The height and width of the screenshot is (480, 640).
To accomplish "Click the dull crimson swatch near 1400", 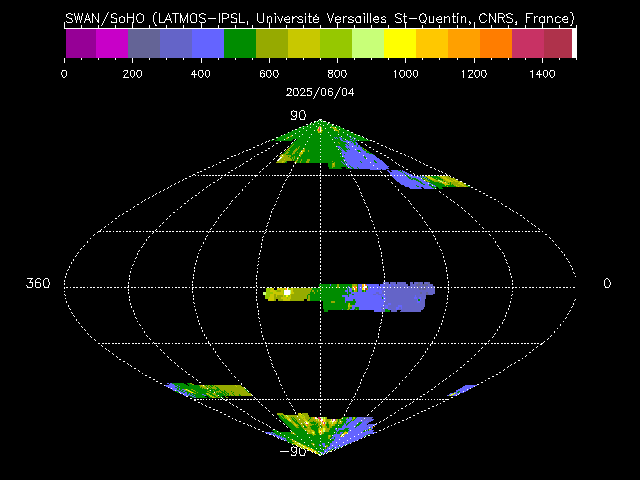I will click(x=558, y=43).
